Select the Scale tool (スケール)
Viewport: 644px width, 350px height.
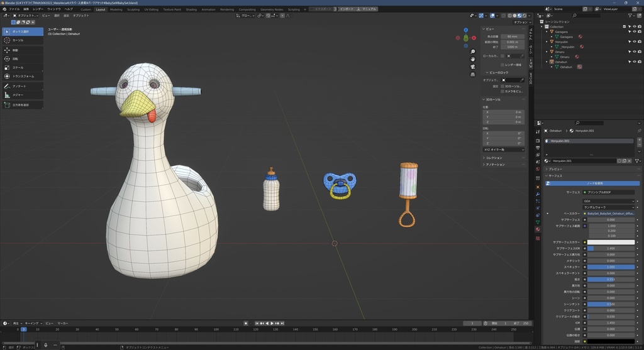pyautogui.click(x=23, y=67)
